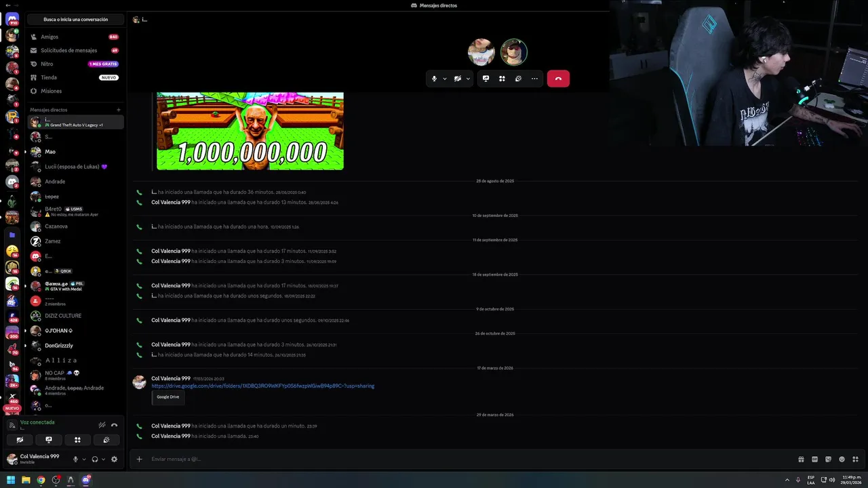
Task: Open Misiones page
Action: click(75, 91)
